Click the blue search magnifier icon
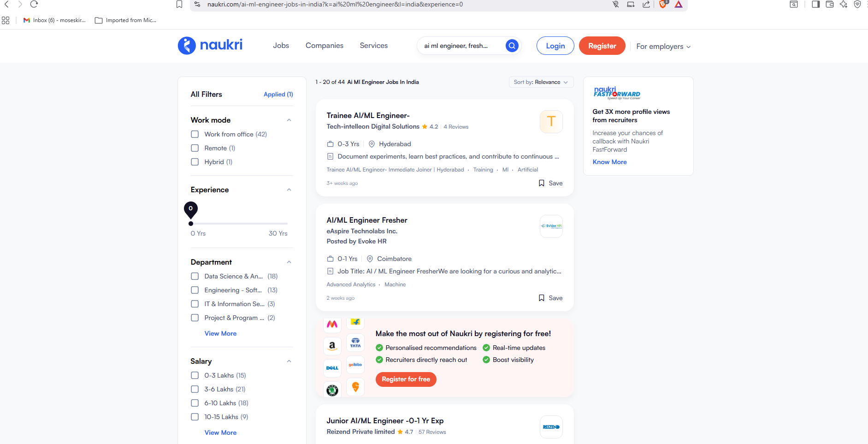 (x=512, y=46)
